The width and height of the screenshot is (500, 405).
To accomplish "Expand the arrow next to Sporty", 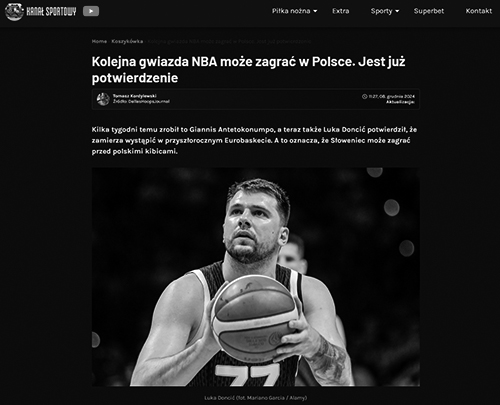I will 397,11.
